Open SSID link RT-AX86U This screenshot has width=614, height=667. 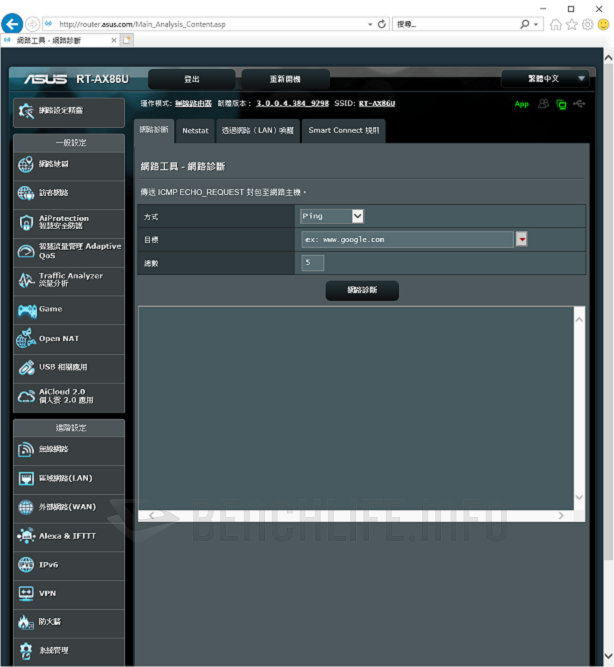[x=377, y=103]
